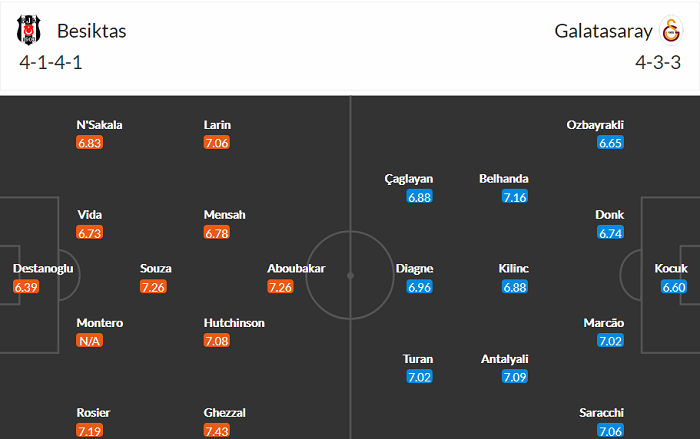
Task: Click Rosier's 7.19 rating badge
Action: click(x=90, y=431)
